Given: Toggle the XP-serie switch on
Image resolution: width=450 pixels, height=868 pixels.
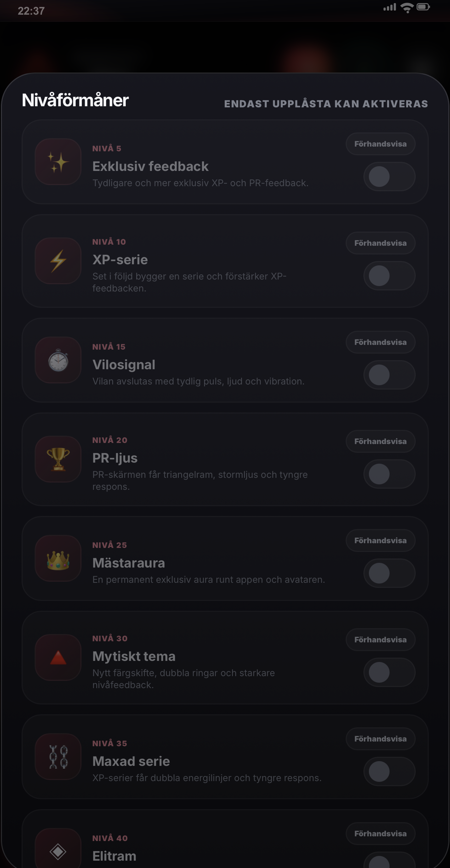Looking at the screenshot, I should click(x=389, y=276).
